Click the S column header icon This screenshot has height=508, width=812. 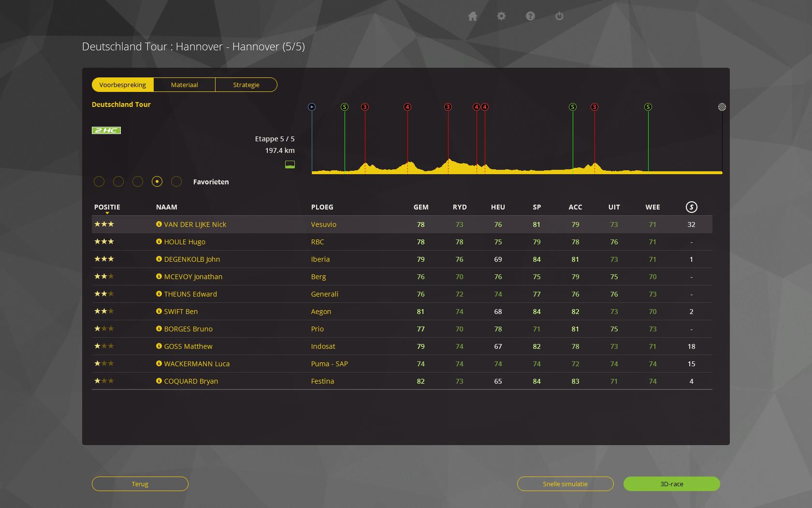(691, 207)
